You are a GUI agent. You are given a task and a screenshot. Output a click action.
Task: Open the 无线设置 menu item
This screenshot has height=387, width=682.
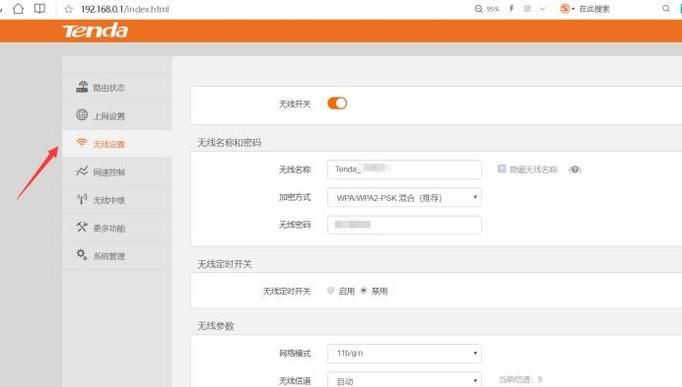117,143
